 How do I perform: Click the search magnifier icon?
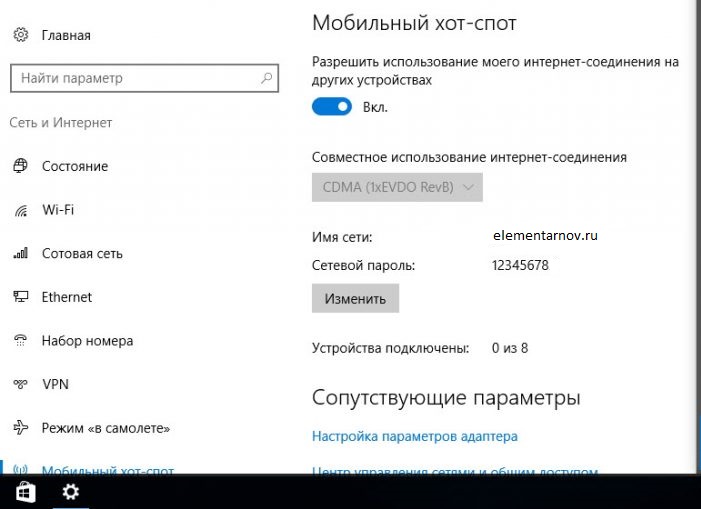point(267,78)
